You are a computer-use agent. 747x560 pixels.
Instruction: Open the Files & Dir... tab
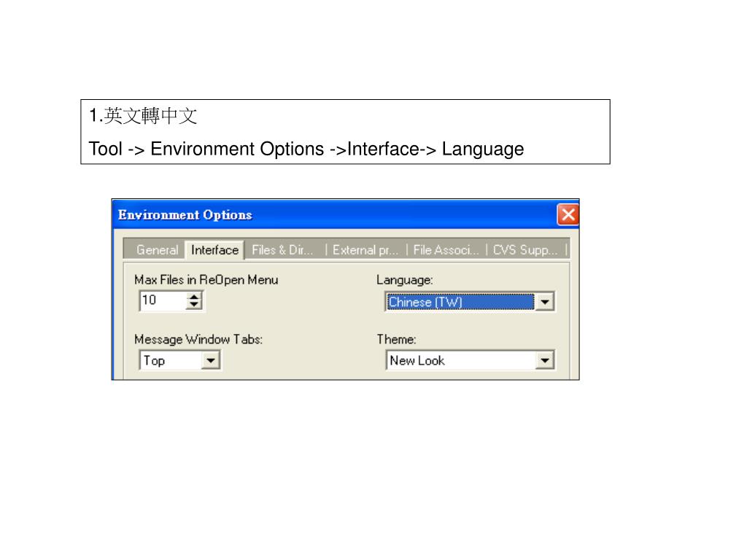click(283, 250)
